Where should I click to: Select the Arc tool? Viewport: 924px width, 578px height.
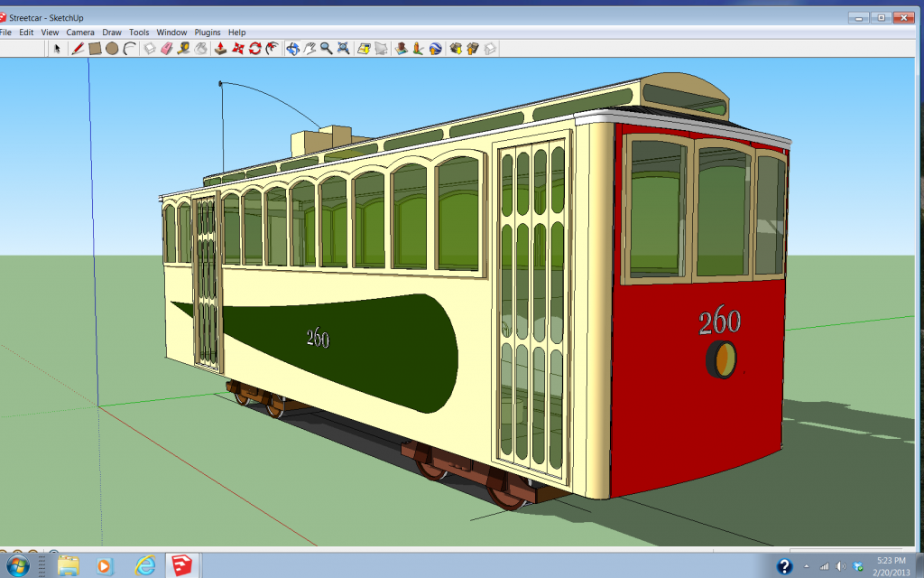130,49
